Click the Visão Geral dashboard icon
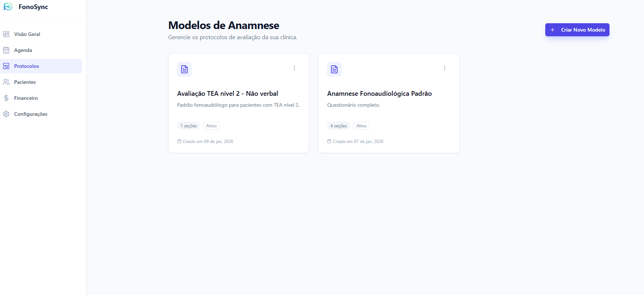The height and width of the screenshot is (295, 644). pyautogui.click(x=6, y=34)
